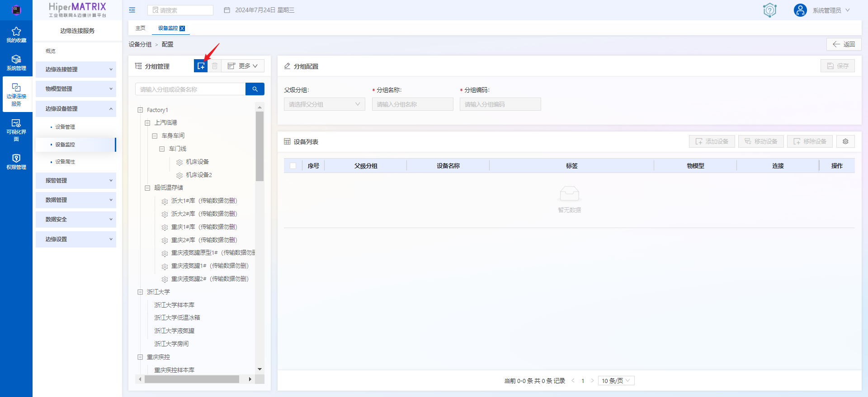The height and width of the screenshot is (397, 868).
Task: Click 设备分组 breadcrumb link
Action: (140, 44)
